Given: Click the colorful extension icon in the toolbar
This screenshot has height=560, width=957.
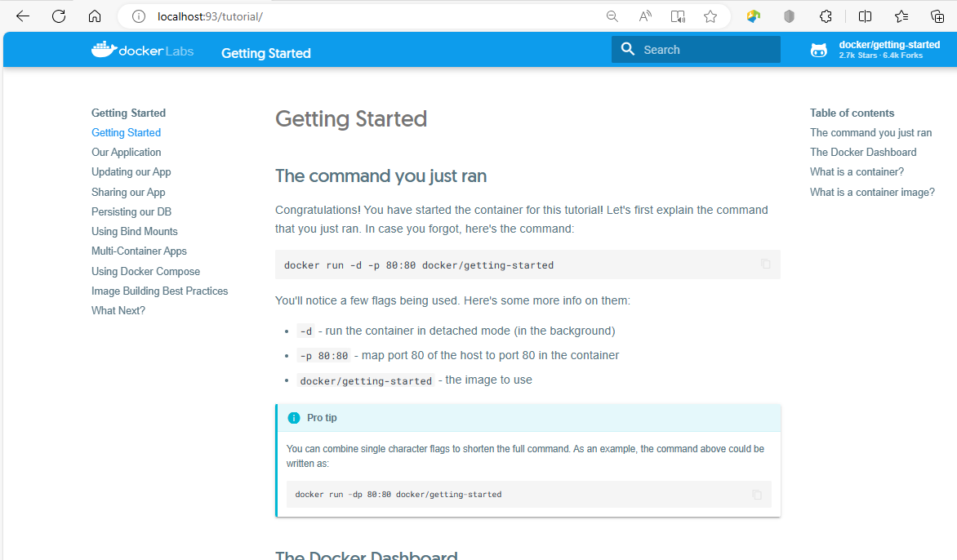Looking at the screenshot, I should coord(753,16).
